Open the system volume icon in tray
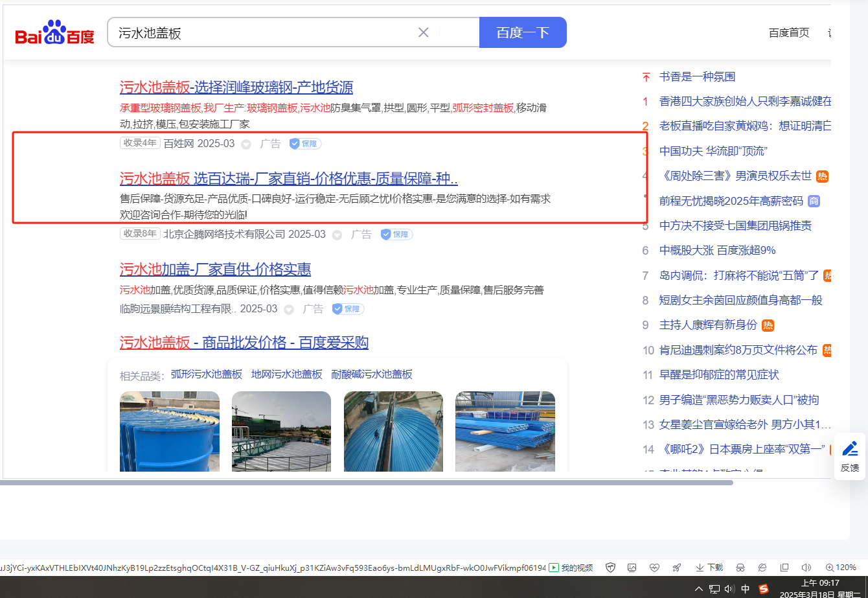Image resolution: width=868 pixels, height=598 pixels. 729,589
